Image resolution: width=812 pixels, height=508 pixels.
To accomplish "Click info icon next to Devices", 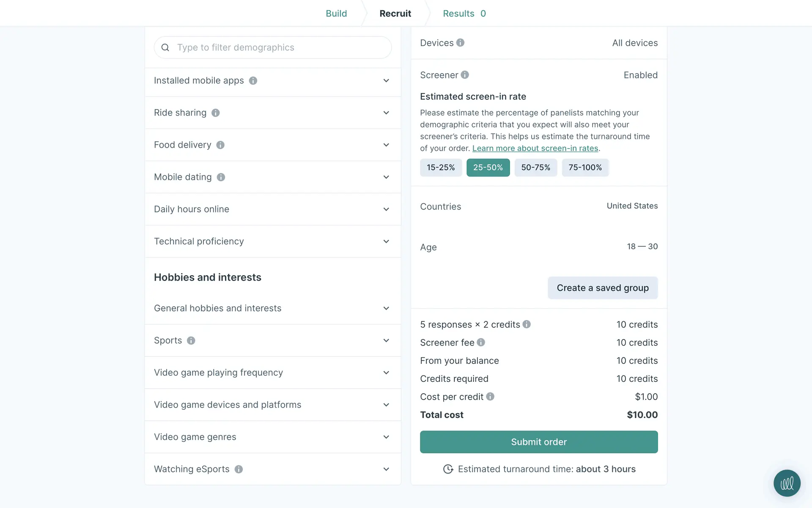I will [461, 43].
